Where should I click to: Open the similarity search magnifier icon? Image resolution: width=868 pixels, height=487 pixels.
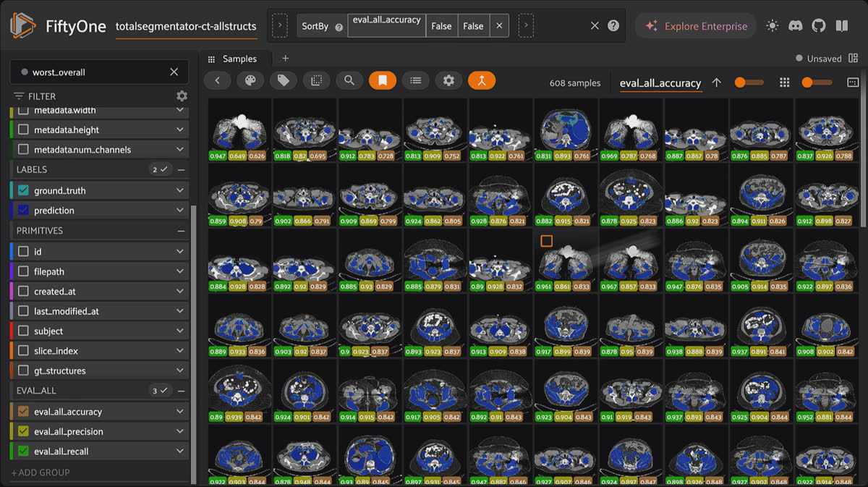(349, 81)
